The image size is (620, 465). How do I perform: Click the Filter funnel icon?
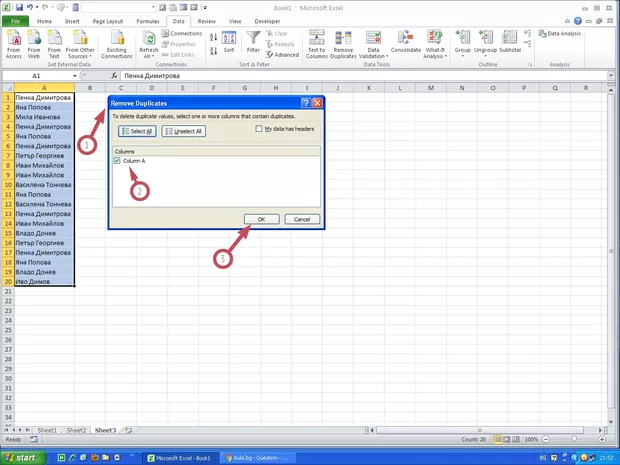[x=253, y=43]
